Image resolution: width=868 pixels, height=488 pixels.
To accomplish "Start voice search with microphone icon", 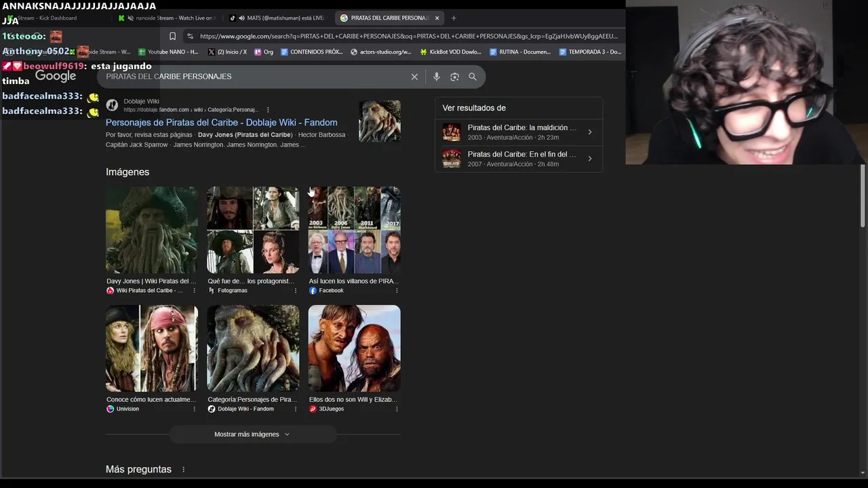I will 437,77.
